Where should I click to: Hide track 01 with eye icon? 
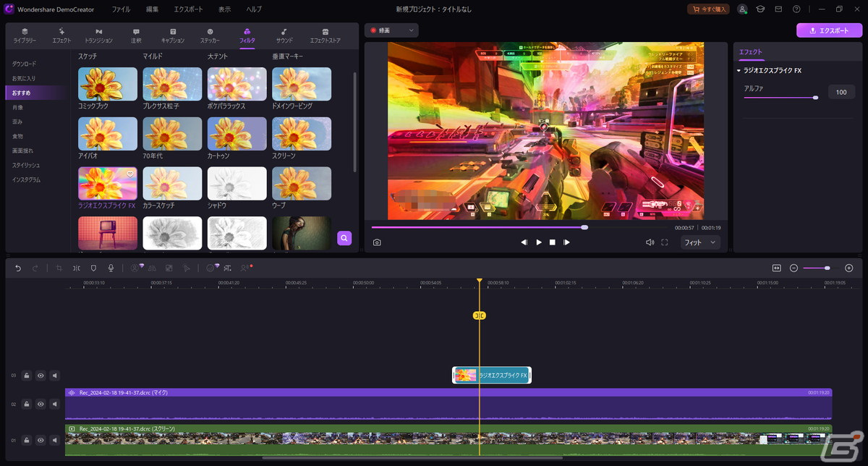(41, 440)
